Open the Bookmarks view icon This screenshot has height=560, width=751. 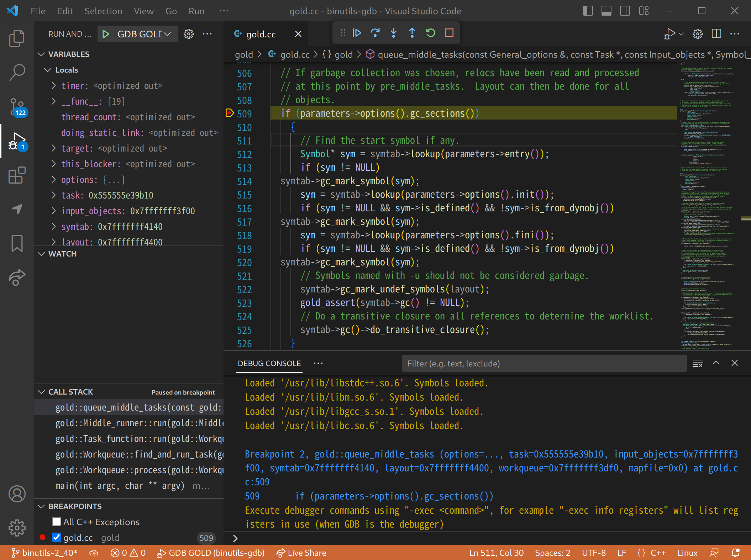point(17,243)
